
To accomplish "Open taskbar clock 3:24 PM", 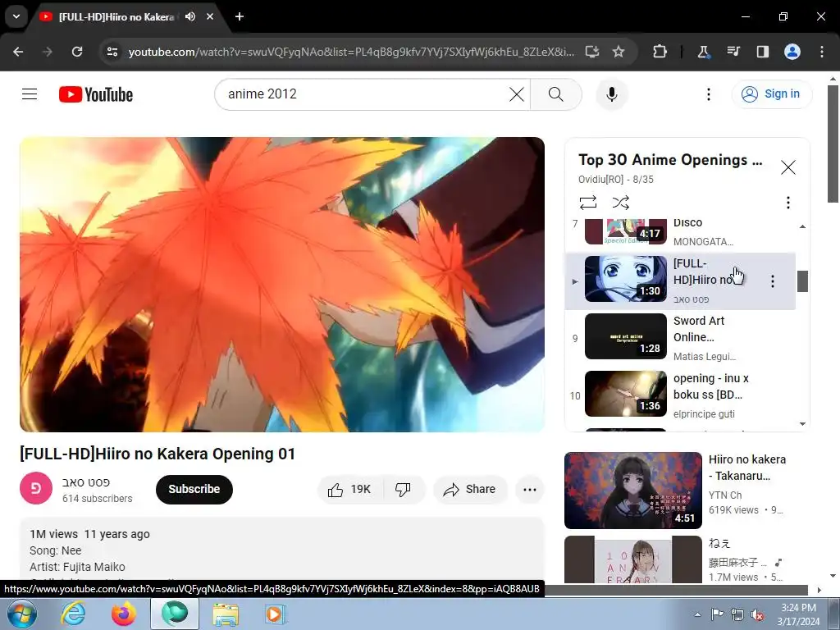I will point(798,614).
